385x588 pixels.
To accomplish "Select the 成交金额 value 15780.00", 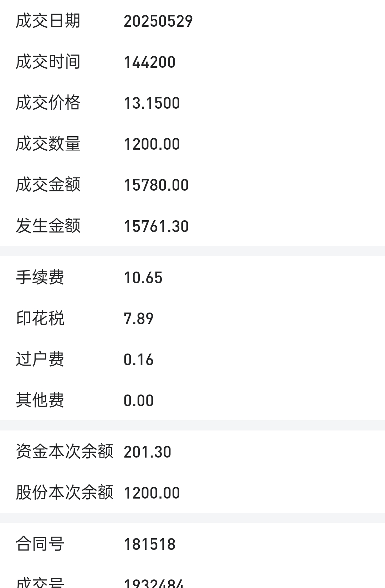I will click(x=156, y=185).
